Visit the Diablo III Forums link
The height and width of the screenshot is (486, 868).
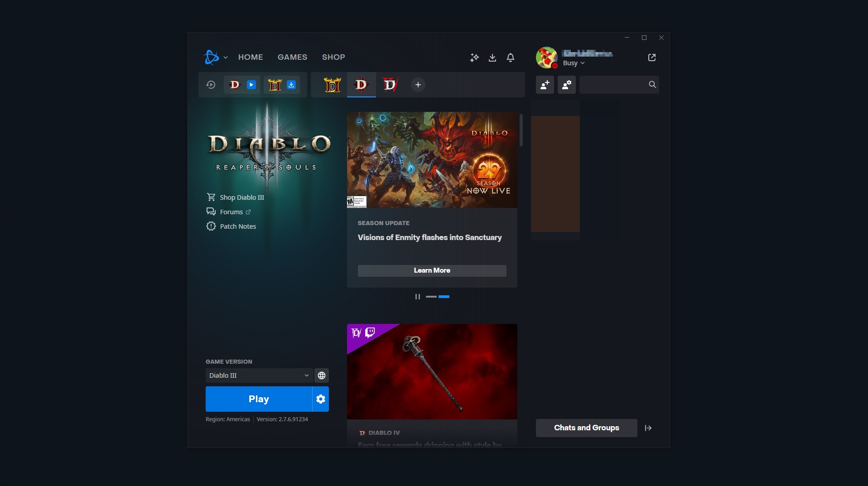click(228, 212)
